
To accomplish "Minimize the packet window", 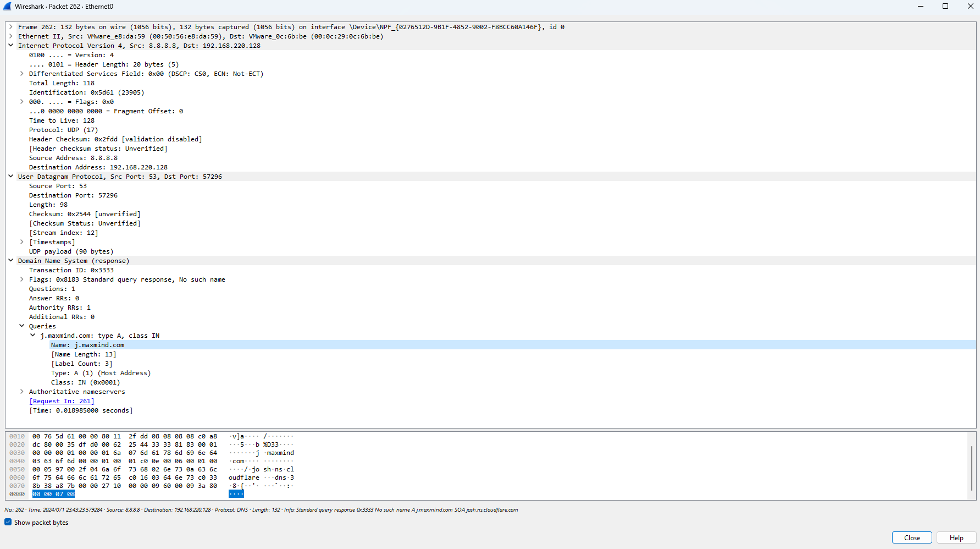I will point(921,7).
